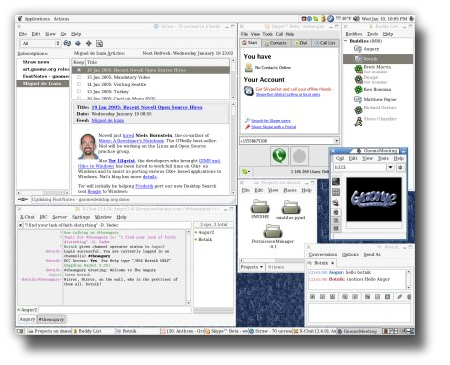Open the All filter dropdown in Straw
The height and width of the screenshot is (365, 450).
(x=40, y=43)
